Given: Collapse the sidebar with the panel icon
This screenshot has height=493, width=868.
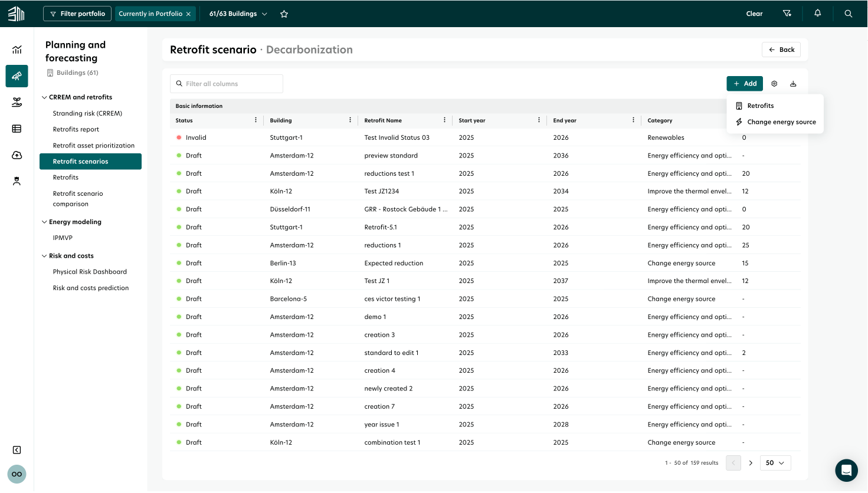Looking at the screenshot, I should tap(17, 450).
